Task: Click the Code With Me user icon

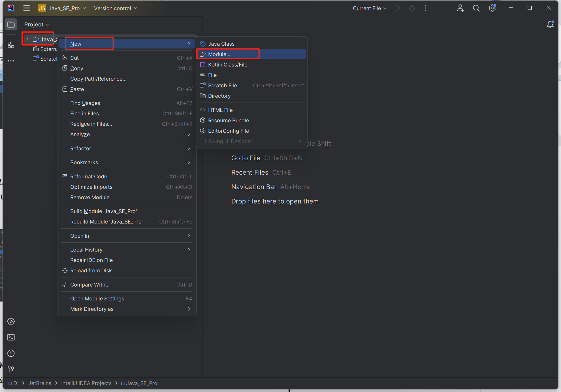Action: coord(460,8)
